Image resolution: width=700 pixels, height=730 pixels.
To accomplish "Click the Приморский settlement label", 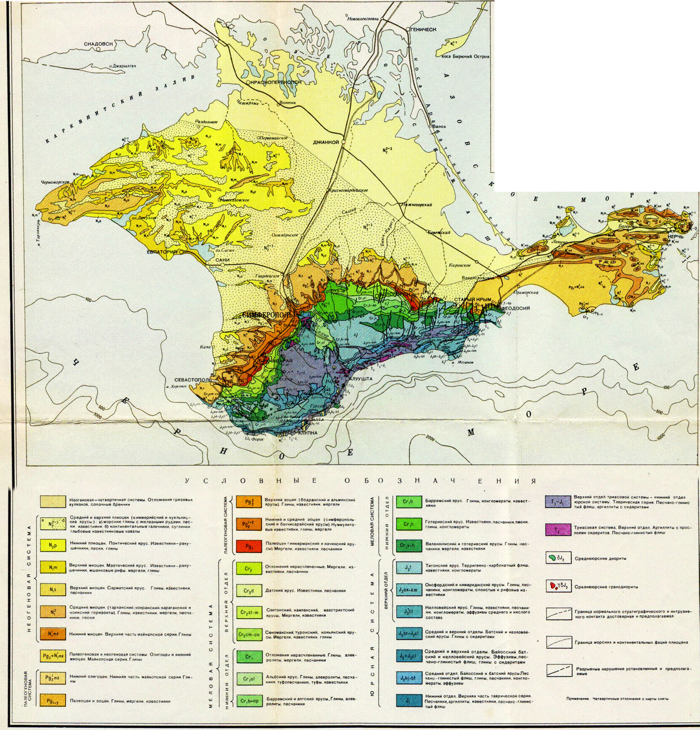I will [x=526, y=292].
